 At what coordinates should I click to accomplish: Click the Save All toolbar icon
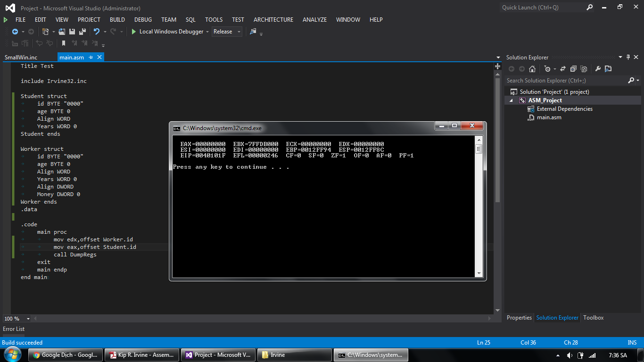[x=82, y=32]
